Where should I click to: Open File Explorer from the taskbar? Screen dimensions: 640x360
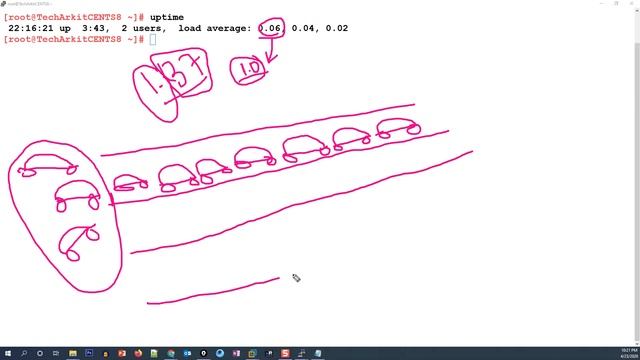pyautogui.click(x=73, y=353)
